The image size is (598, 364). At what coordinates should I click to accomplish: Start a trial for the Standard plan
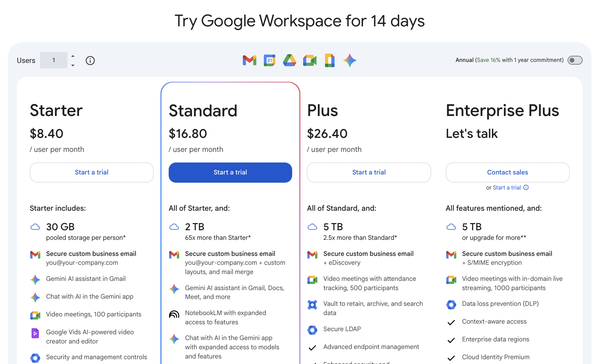pos(230,172)
